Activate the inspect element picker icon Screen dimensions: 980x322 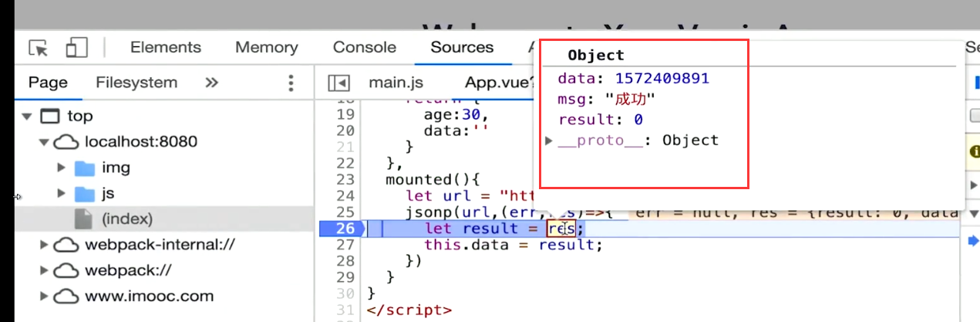point(38,48)
